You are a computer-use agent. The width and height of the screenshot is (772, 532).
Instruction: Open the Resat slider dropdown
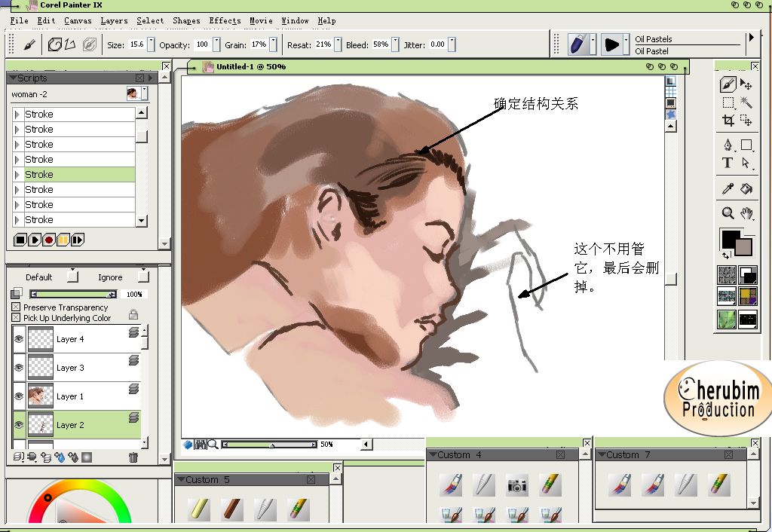pyautogui.click(x=338, y=44)
